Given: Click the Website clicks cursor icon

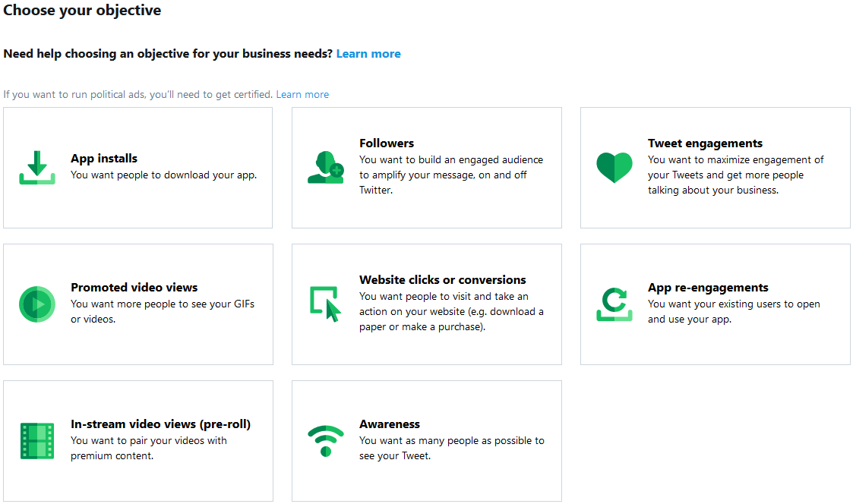Looking at the screenshot, I should pyautogui.click(x=326, y=304).
